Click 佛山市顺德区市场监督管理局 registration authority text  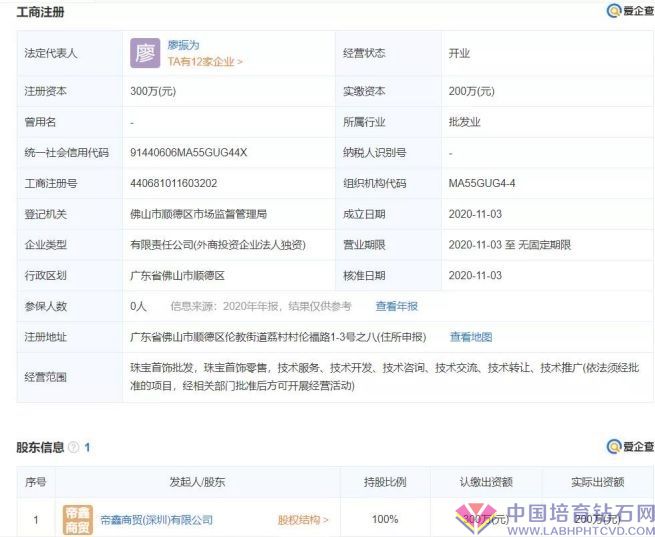tap(198, 214)
